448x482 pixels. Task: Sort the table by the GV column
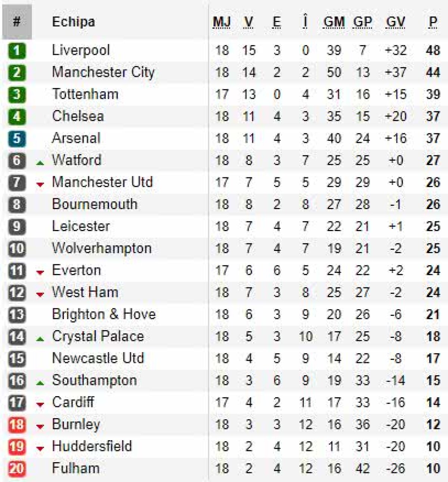pos(395,22)
